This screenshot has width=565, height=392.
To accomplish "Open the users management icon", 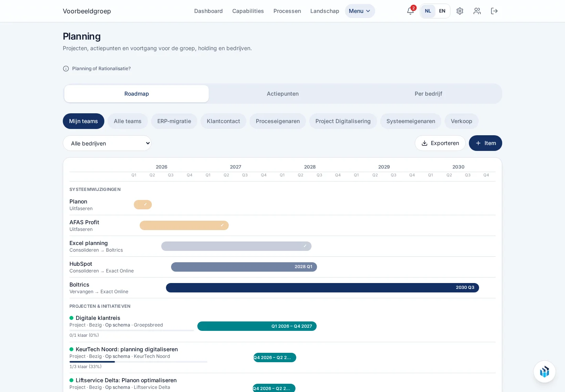I will (x=477, y=11).
